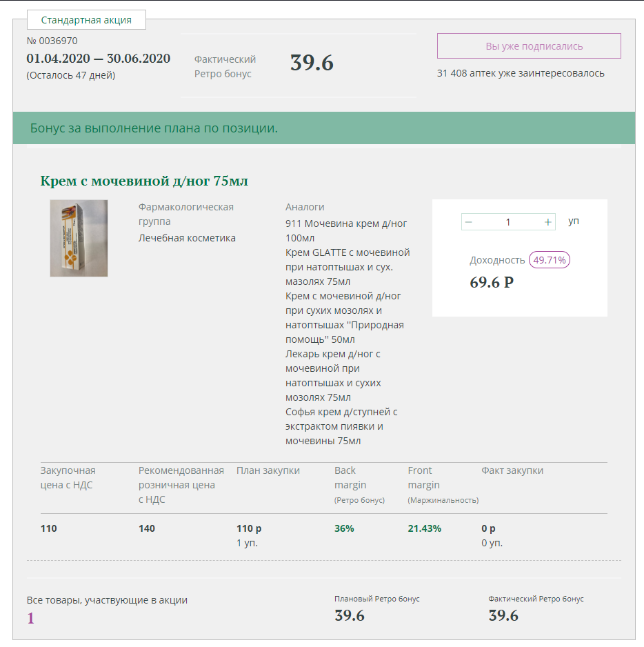
Task: Click the Front margin 21.43% value
Action: click(424, 528)
